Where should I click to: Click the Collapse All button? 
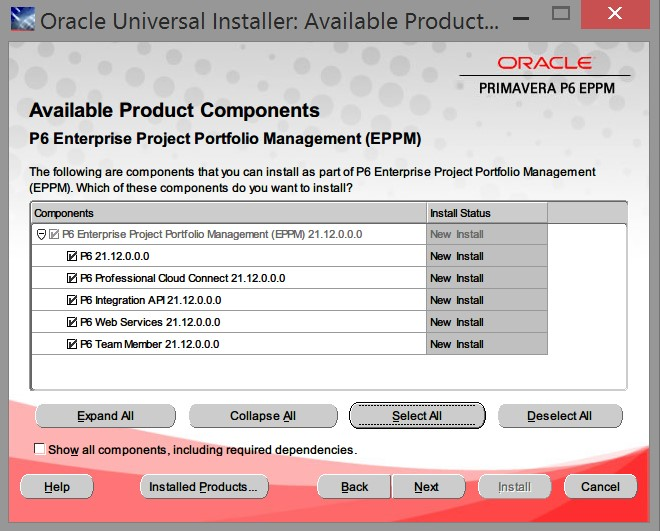pyautogui.click(x=263, y=416)
